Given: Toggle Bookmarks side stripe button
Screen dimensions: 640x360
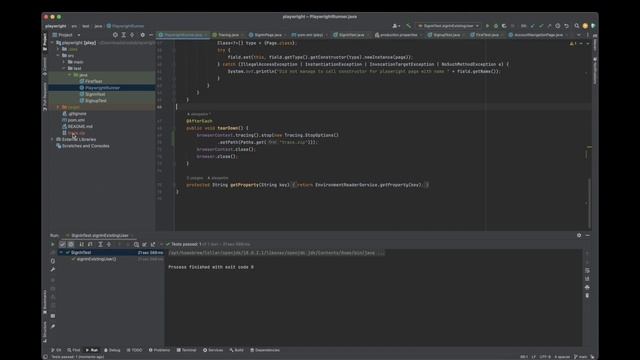Looking at the screenshot, I should click(44, 302).
